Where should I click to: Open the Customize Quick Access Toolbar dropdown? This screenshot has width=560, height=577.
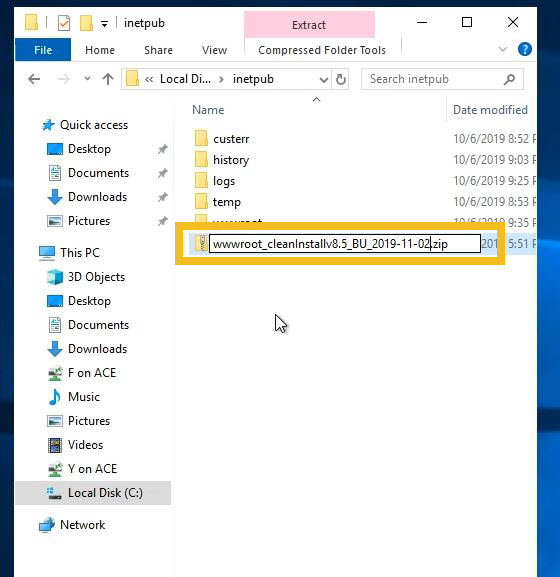pos(104,24)
